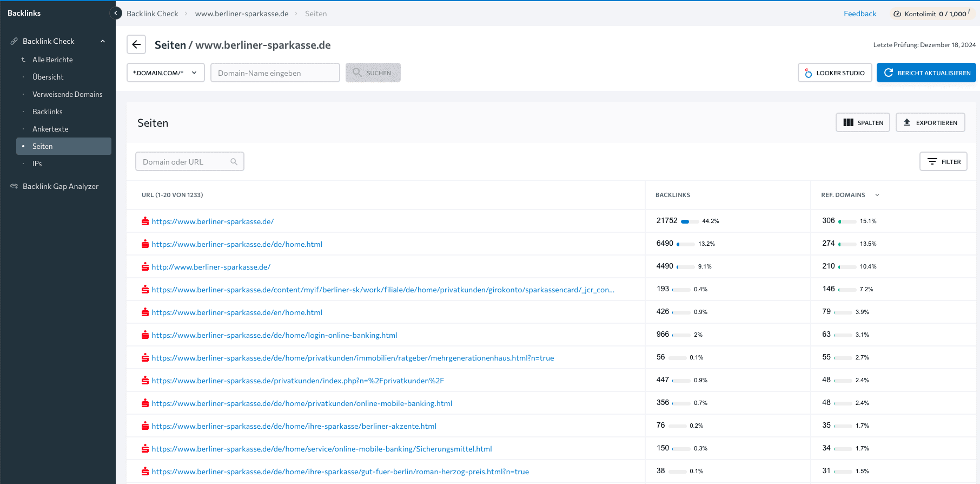Open the https://www.berliner-sparkasse.de/ link
980x484 pixels.
(213, 221)
